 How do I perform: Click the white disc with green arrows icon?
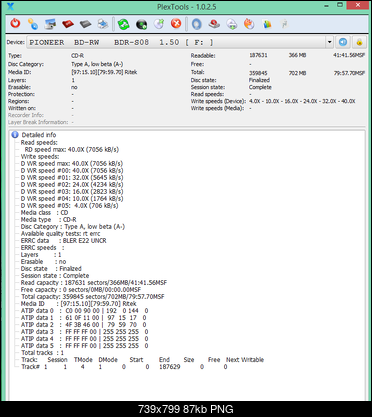[232, 24]
